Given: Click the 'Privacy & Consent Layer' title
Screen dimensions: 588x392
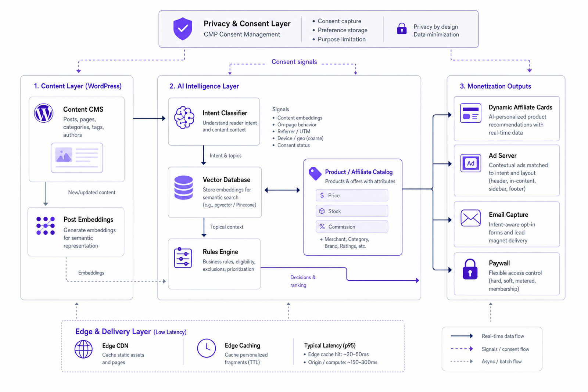Looking at the screenshot, I should pos(247,24).
